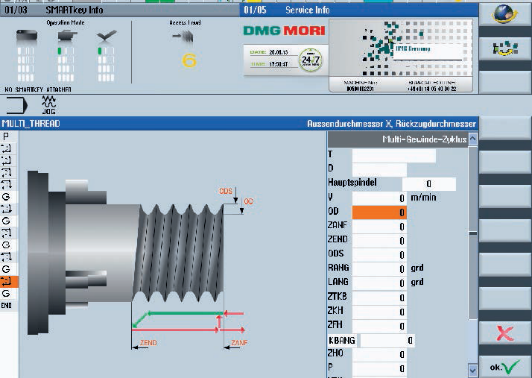Click the network connection softkey icon
532x378 pixels.
click(505, 49)
